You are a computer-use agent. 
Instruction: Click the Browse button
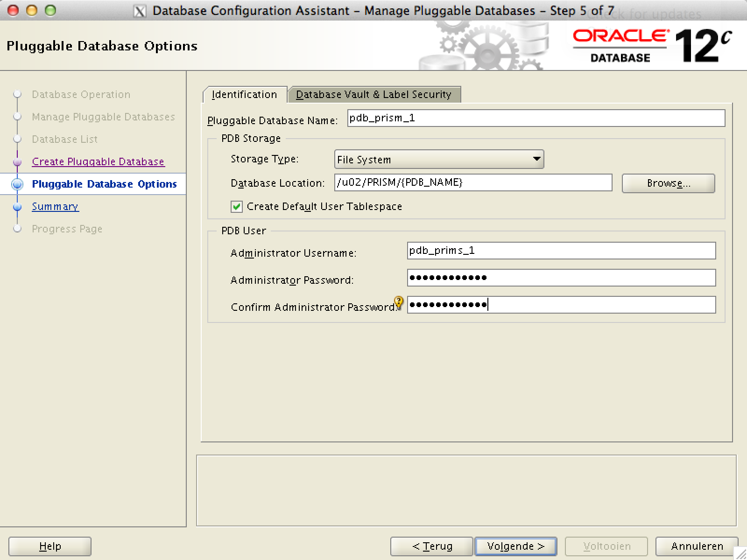click(668, 183)
